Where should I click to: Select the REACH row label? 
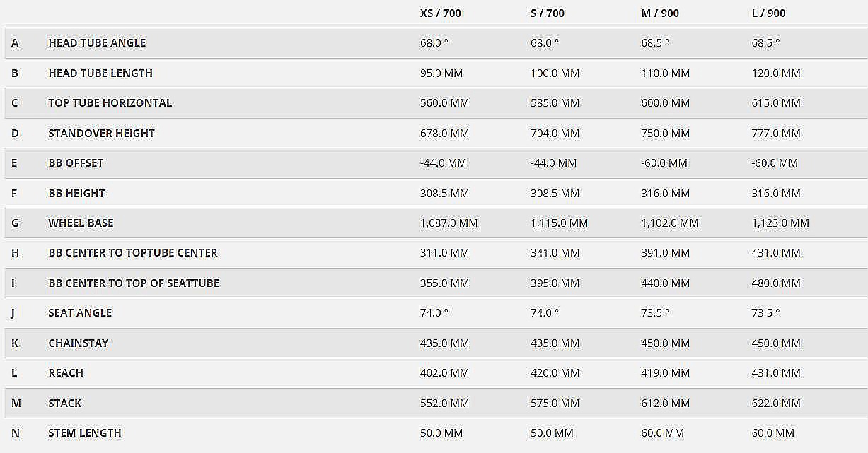[x=66, y=373]
